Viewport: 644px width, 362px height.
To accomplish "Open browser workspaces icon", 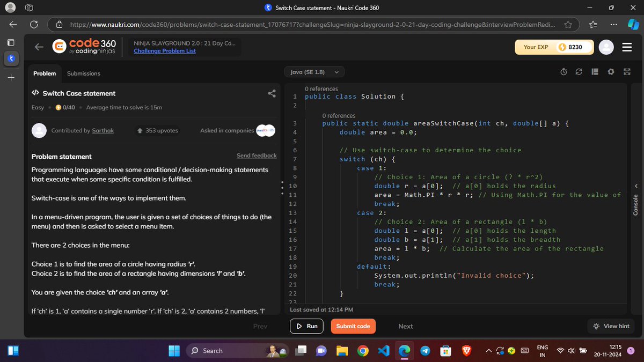I will (x=30, y=8).
